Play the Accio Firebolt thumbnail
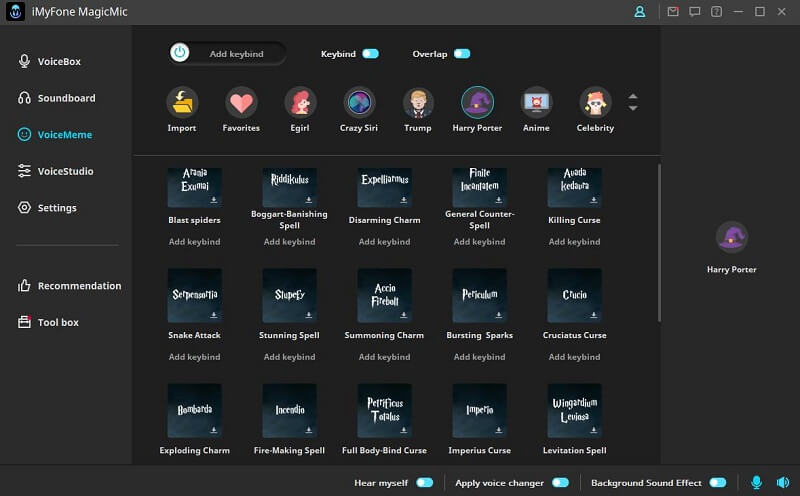Viewport: 800px width, 496px height. 384,295
